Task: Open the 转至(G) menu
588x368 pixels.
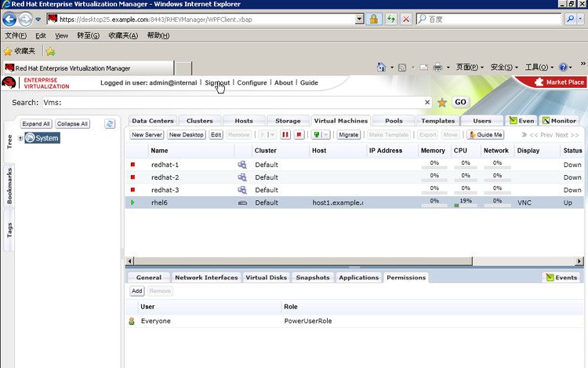Action: pos(88,35)
